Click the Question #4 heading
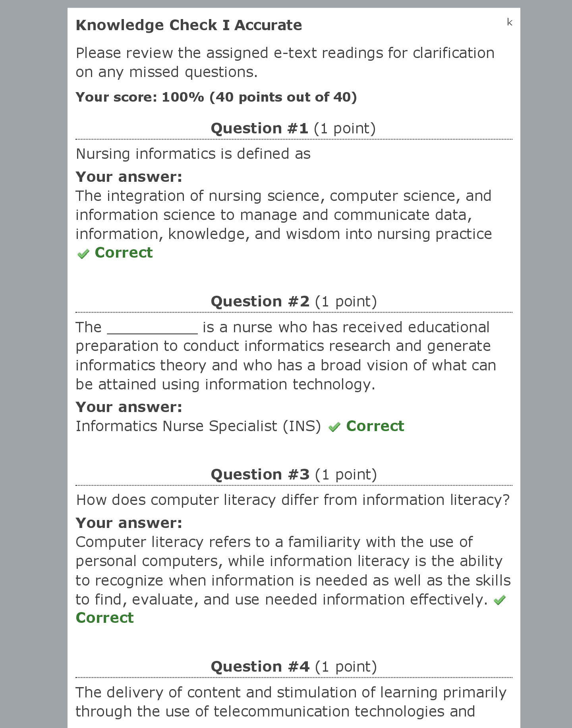The image size is (572, 728). [293, 666]
